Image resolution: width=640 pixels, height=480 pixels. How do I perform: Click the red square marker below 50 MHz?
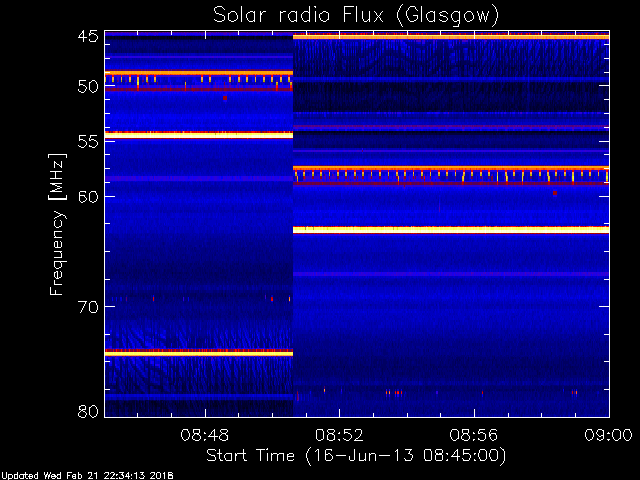click(x=225, y=98)
